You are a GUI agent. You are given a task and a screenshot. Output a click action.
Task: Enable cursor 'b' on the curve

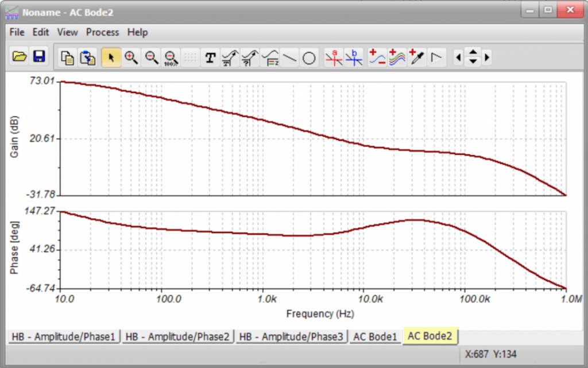354,57
